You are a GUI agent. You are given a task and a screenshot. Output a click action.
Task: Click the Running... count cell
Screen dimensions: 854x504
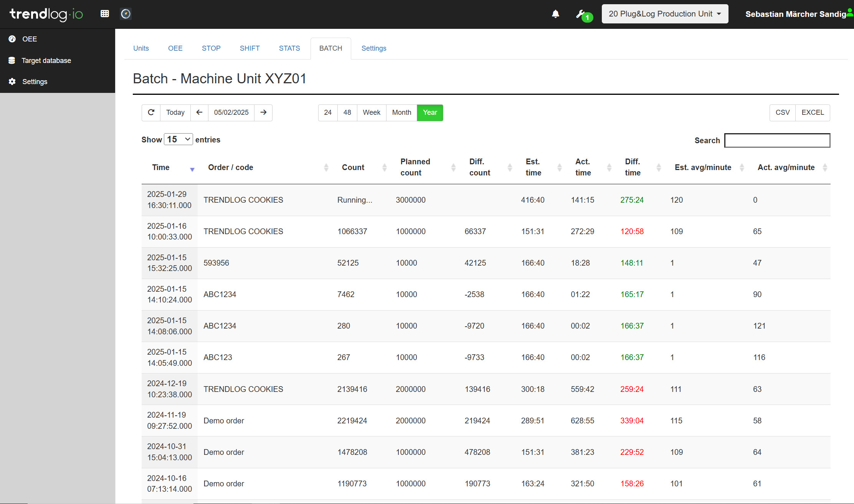(x=355, y=200)
